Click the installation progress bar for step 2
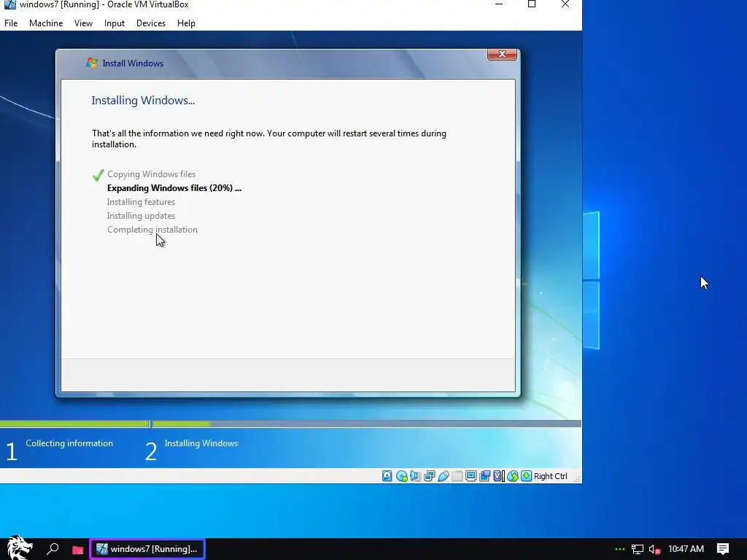 tap(366, 424)
